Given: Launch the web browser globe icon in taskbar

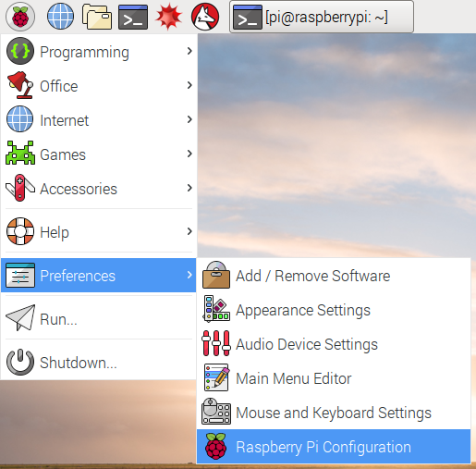Looking at the screenshot, I should point(60,17).
